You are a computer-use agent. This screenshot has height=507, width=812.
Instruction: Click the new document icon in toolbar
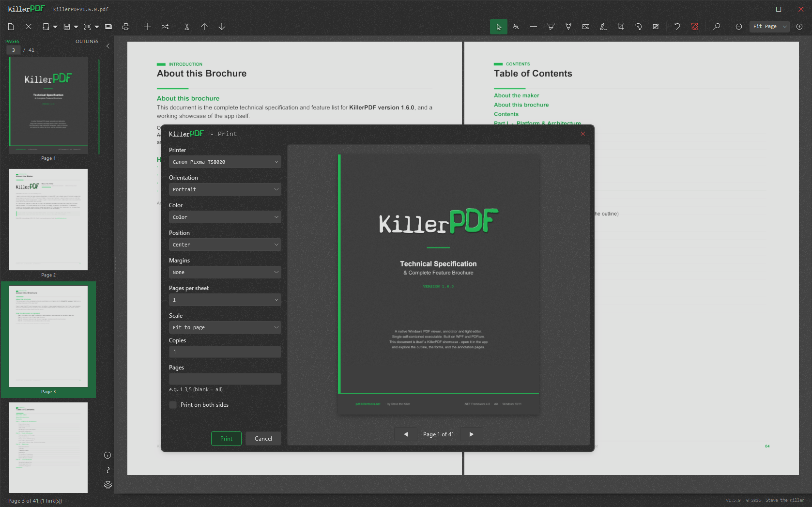[11, 27]
